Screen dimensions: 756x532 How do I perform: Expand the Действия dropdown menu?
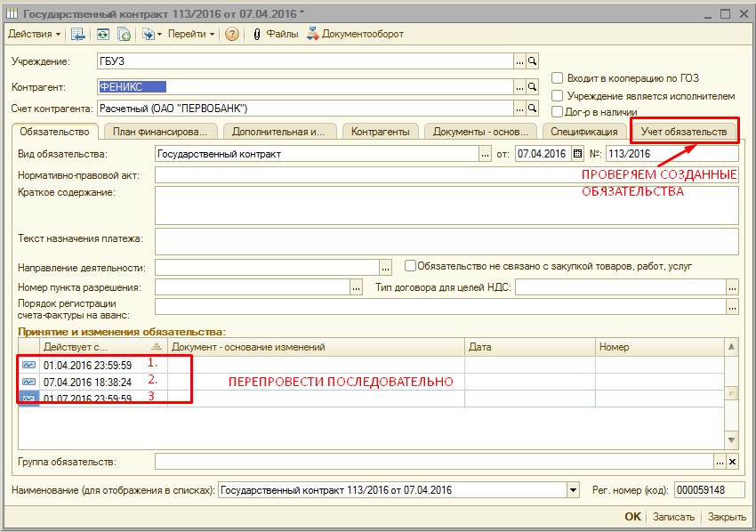pyautogui.click(x=35, y=34)
